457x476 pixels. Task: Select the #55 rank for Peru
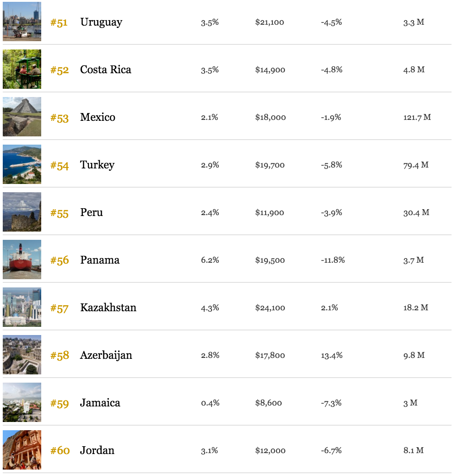60,213
